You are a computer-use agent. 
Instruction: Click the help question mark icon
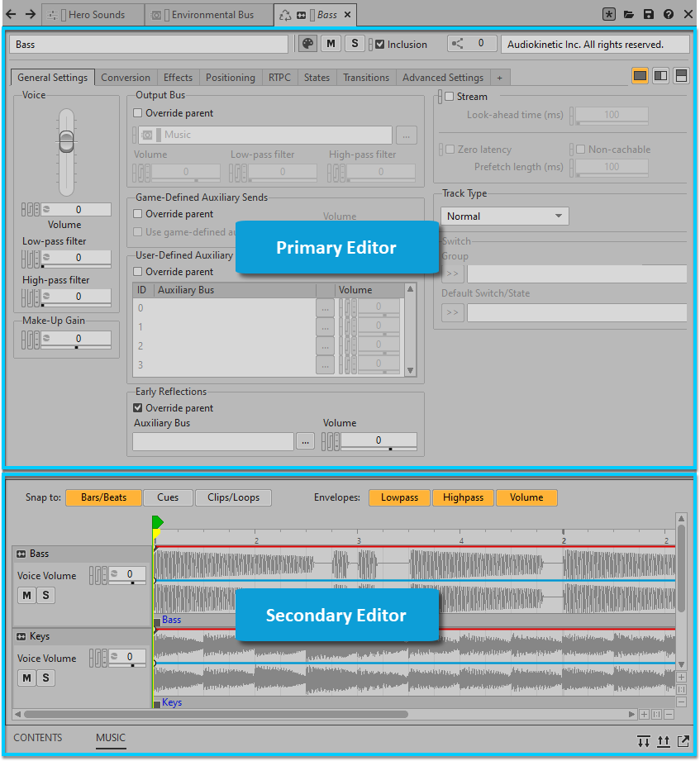(x=668, y=14)
